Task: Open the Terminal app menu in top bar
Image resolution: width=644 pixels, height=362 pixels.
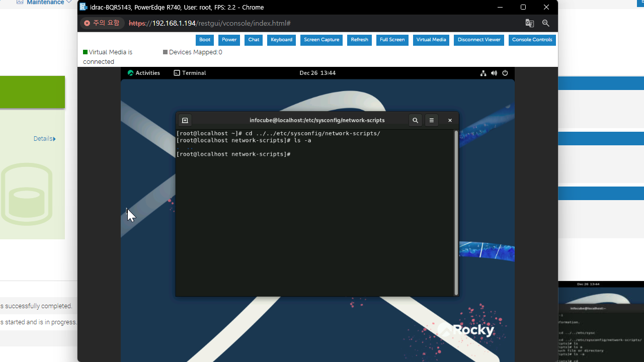Action: pos(190,73)
